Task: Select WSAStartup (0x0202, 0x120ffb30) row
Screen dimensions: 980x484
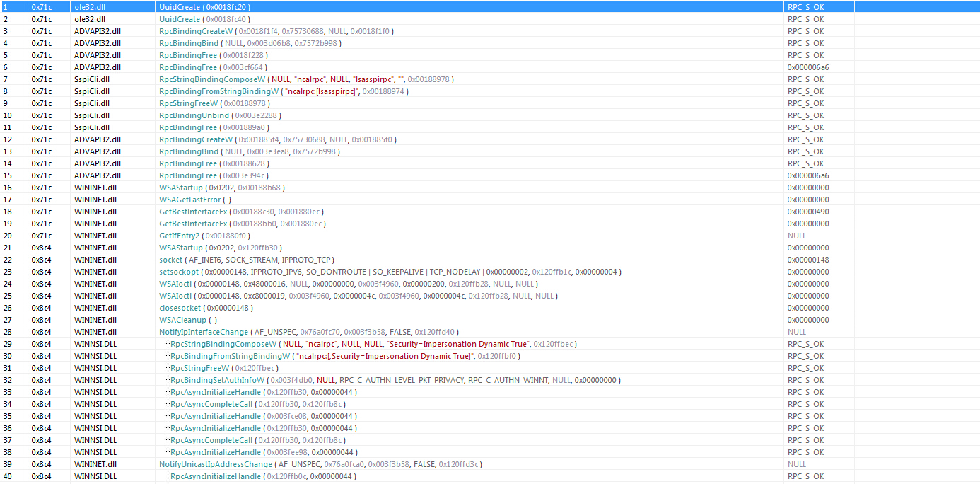Action: point(490,248)
